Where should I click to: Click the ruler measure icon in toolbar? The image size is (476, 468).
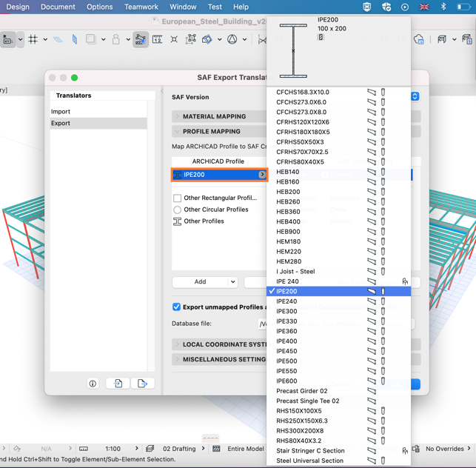[x=157, y=39]
